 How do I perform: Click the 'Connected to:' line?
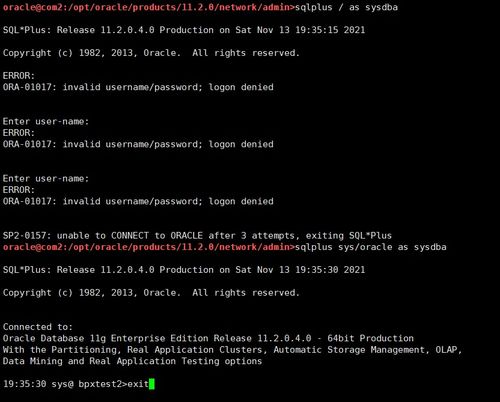38,327
